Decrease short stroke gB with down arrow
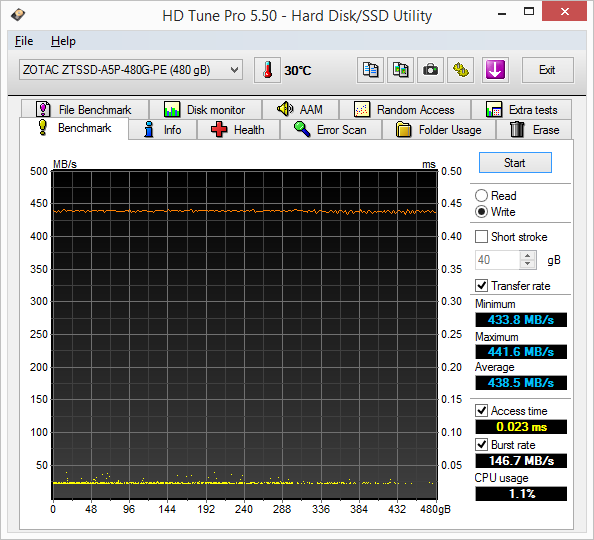594x540 pixels. pos(528,264)
